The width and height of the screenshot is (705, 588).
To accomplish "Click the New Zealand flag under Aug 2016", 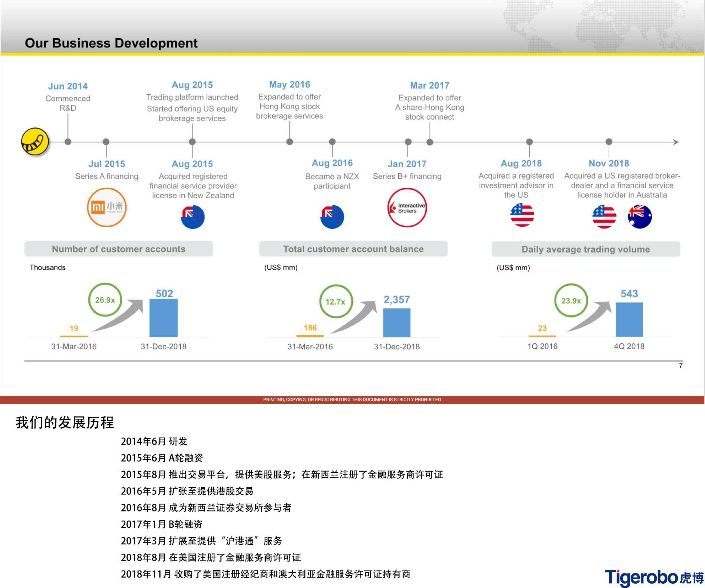I will pos(332,217).
